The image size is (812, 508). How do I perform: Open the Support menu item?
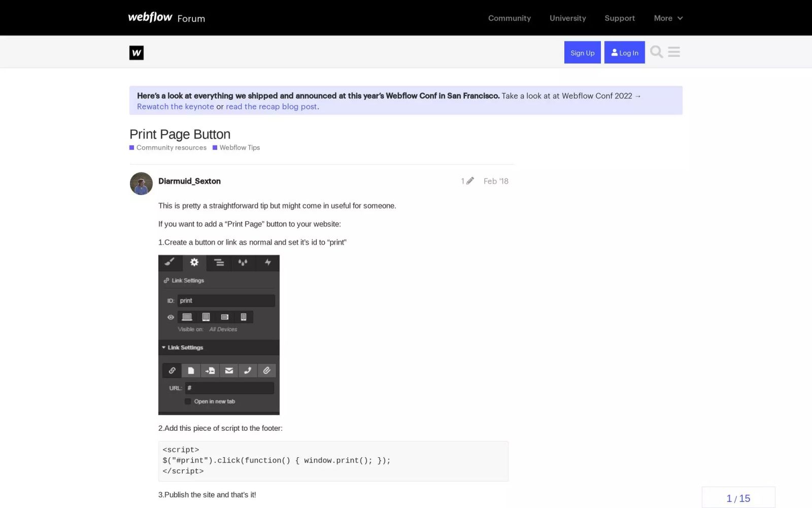(620, 18)
